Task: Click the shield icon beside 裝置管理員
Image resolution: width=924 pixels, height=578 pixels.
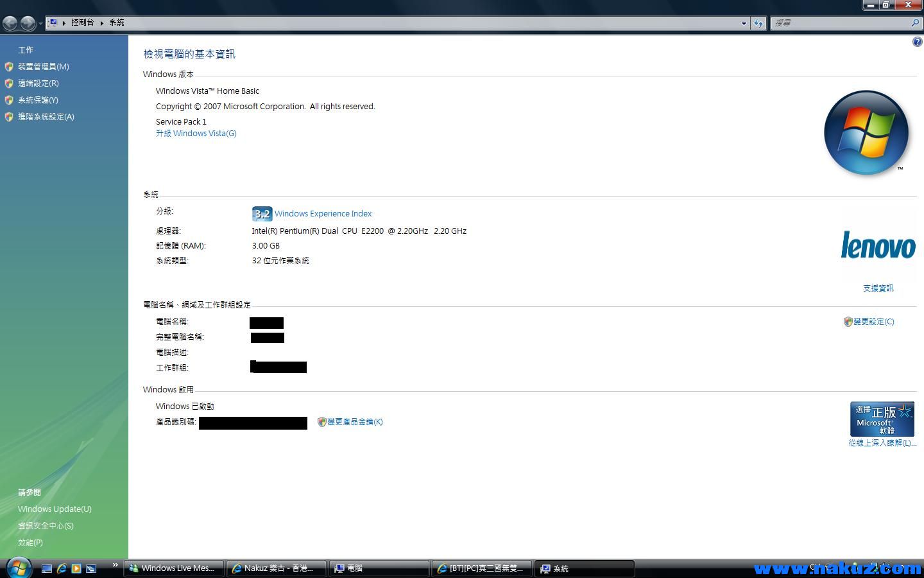Action: 9,66
